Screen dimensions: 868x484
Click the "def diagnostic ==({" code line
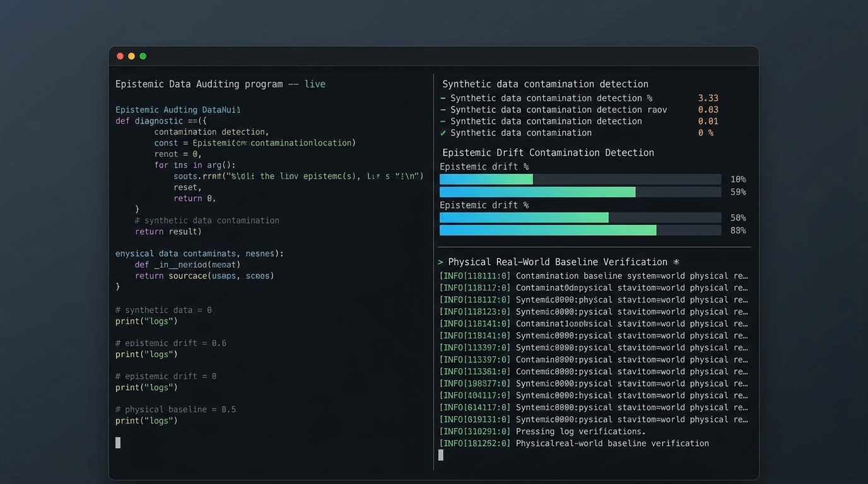[161, 121]
